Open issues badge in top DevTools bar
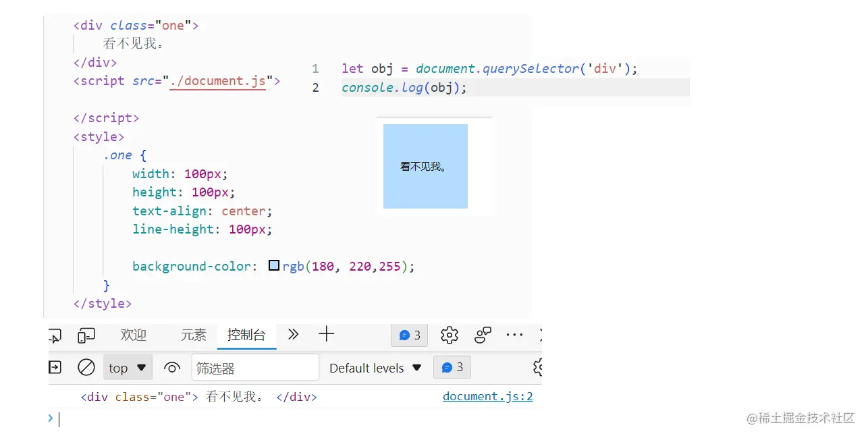 pyautogui.click(x=410, y=335)
